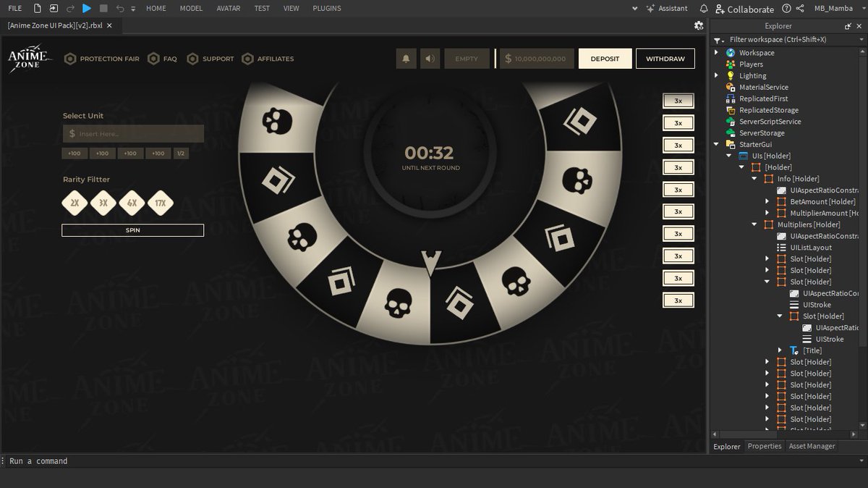Click the Open place icon beside New
868x488 pixels.
54,9
